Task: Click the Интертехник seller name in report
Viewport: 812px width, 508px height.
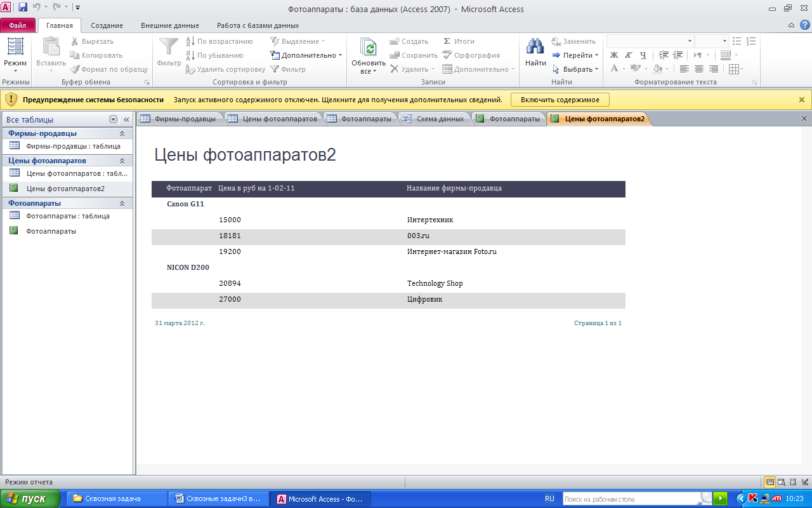Action: point(430,220)
